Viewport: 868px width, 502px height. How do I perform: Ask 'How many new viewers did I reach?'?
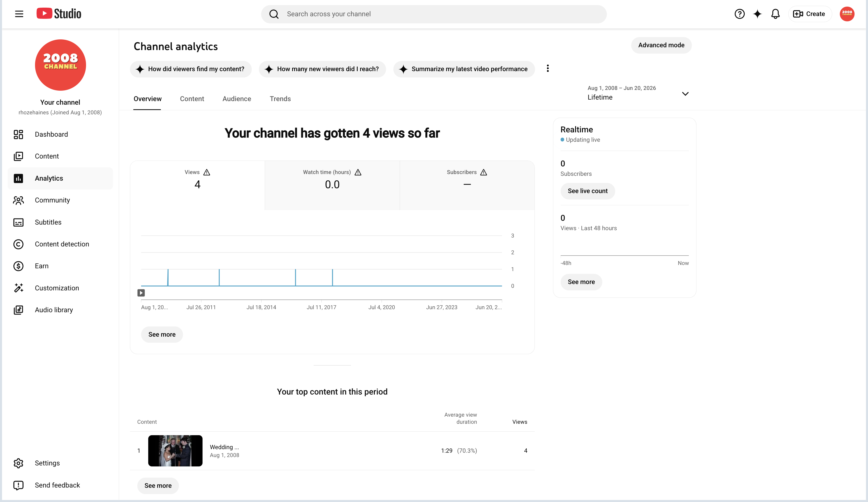tap(322, 69)
